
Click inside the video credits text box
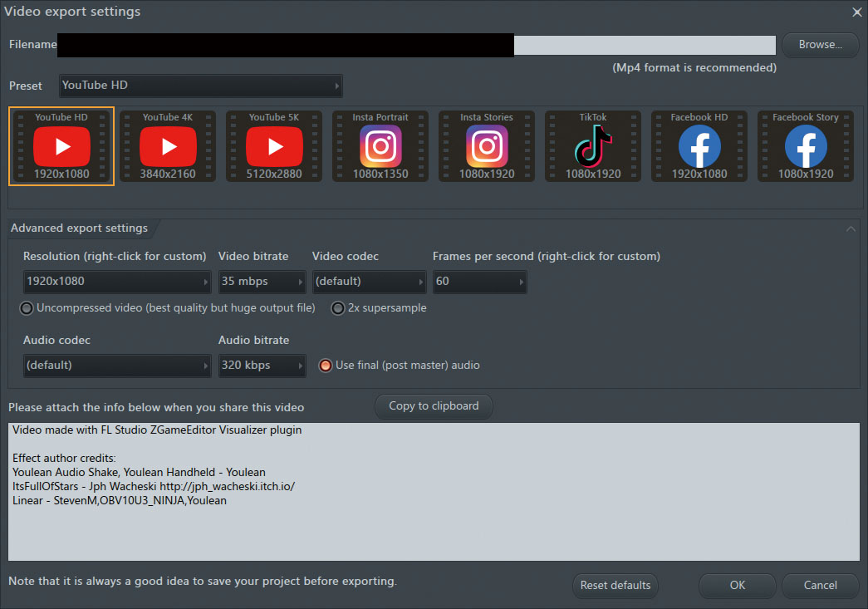[x=434, y=492]
